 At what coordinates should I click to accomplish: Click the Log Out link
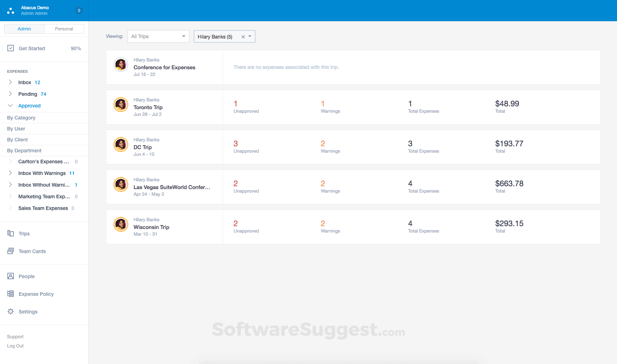pyautogui.click(x=15, y=346)
